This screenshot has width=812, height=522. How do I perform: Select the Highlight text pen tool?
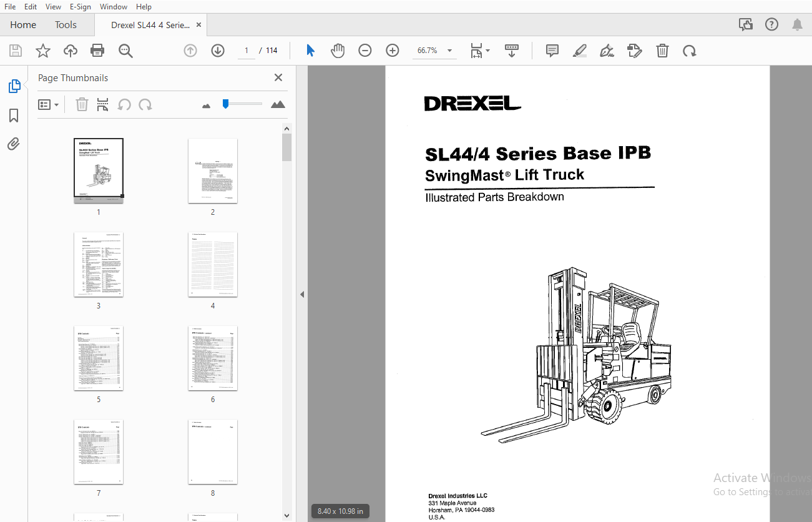(580, 51)
